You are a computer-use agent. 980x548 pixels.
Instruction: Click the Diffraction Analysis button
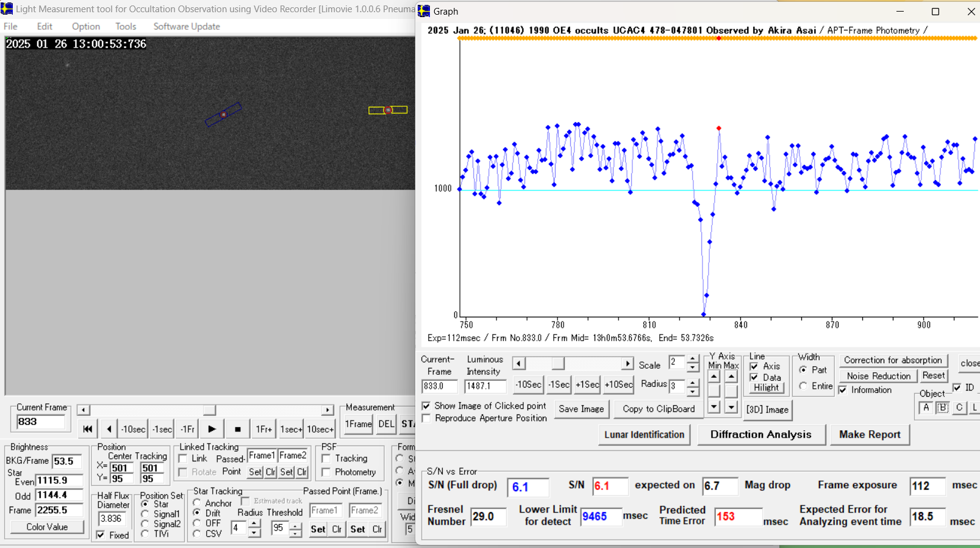click(760, 434)
